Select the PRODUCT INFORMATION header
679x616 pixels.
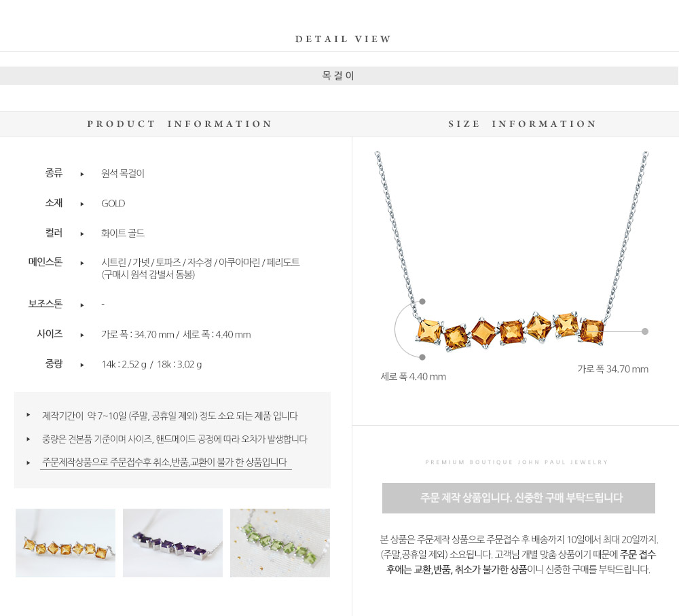coord(179,124)
